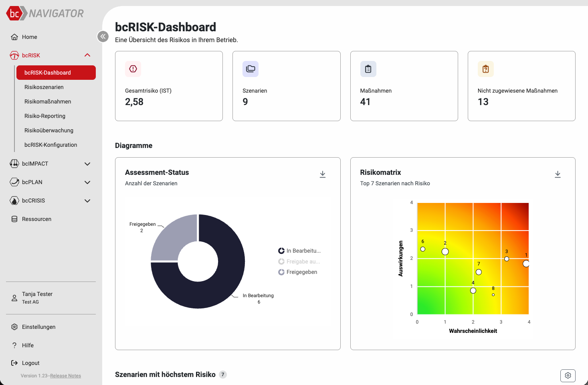The height and width of the screenshot is (385, 588).
Task: Expand the bcIMPACT menu section
Action: pyautogui.click(x=87, y=164)
